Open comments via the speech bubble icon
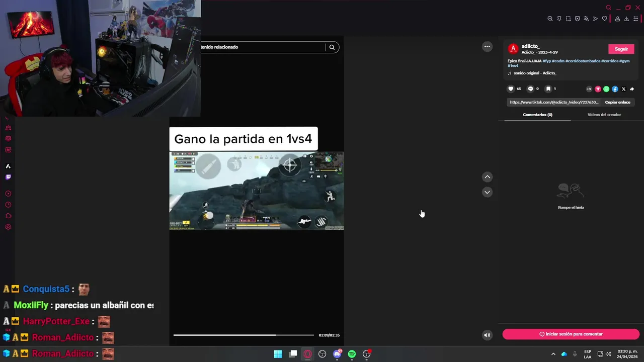Screen dimensions: 644x362 coord(530,89)
